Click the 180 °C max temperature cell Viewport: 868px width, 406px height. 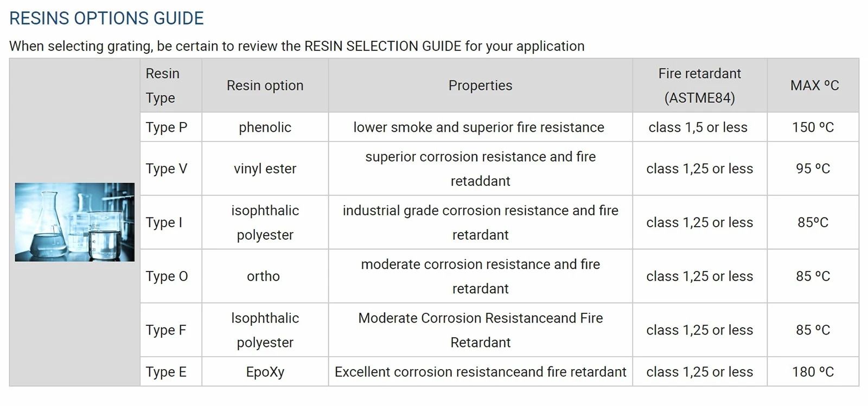[x=813, y=372]
